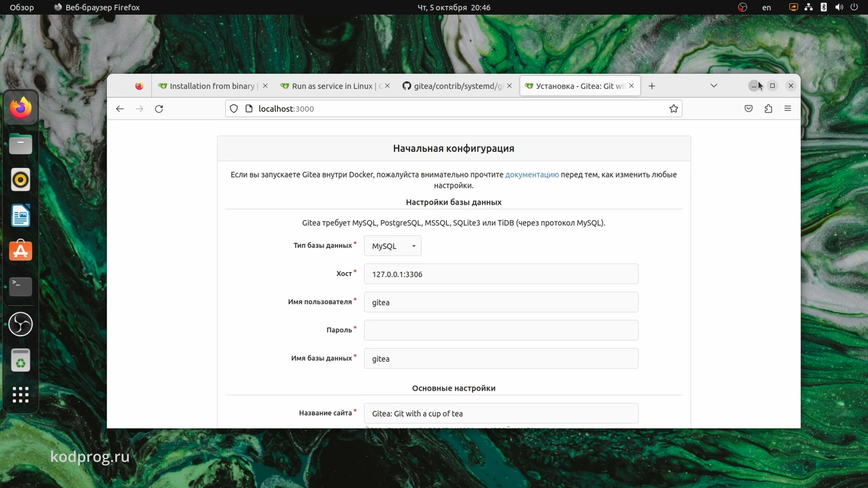Open Ubuntu Software store icon
The image size is (868, 488).
click(x=21, y=250)
